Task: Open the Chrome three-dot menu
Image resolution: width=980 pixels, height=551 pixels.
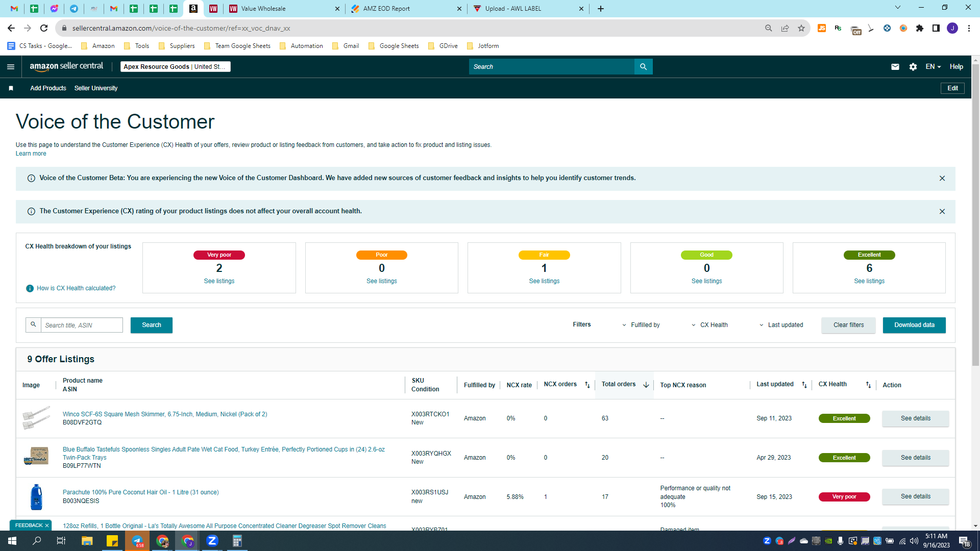Action: coord(969,29)
